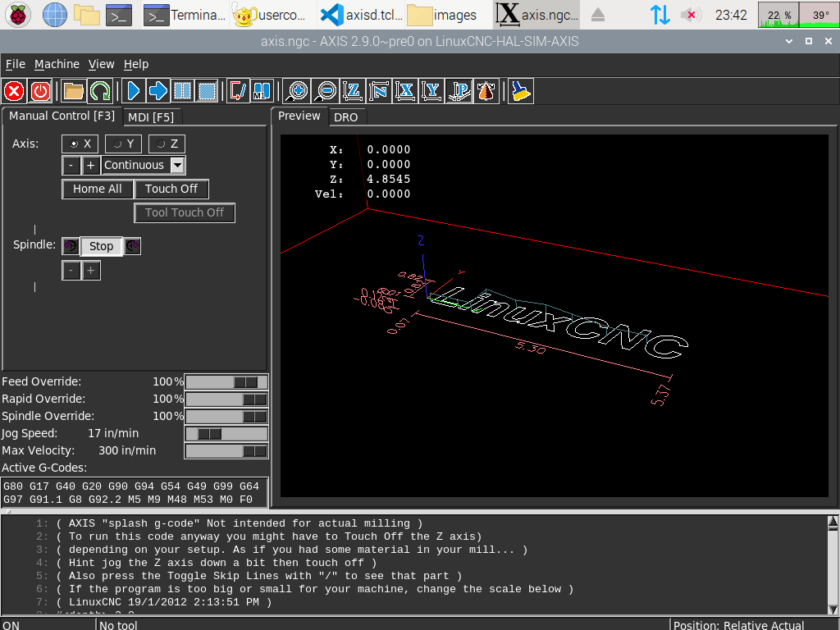Start spindle counterclockwise

tap(71, 246)
